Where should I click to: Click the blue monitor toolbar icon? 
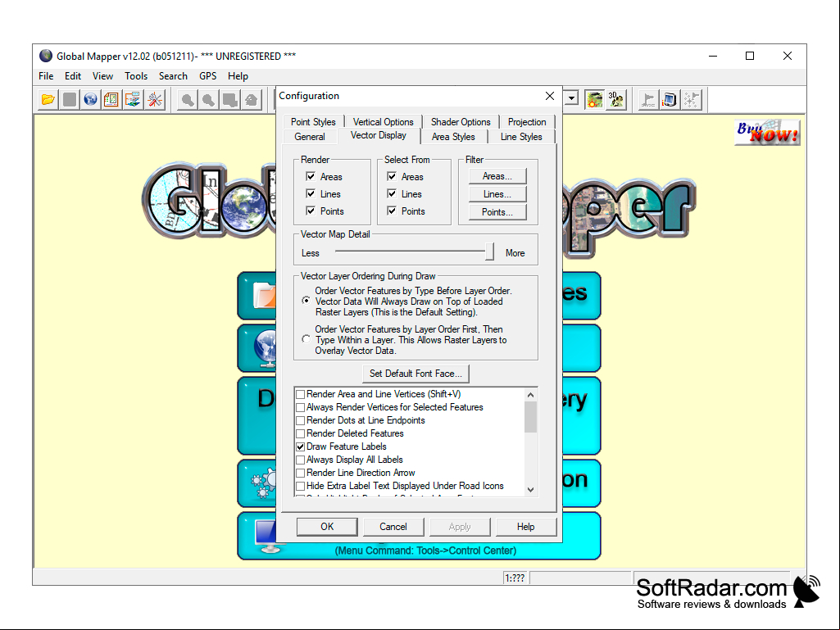tap(670, 100)
